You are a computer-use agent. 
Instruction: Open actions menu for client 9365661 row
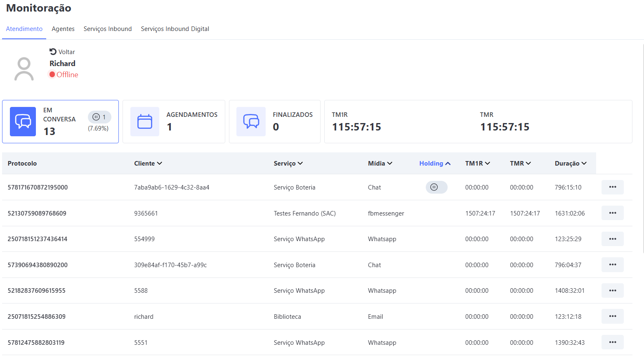click(x=612, y=213)
